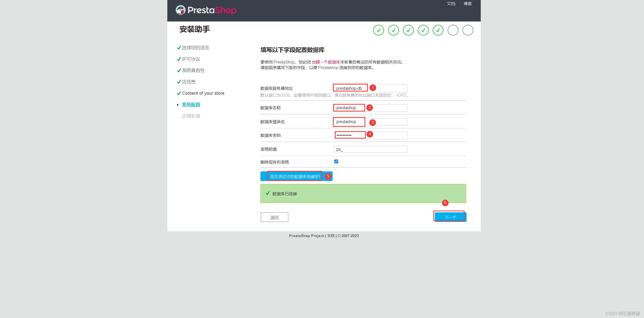Open the 文档 link in the footer

[x=331, y=236]
